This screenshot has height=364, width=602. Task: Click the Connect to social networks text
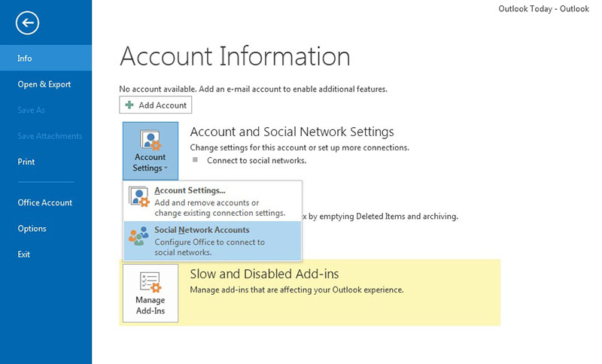tap(257, 160)
